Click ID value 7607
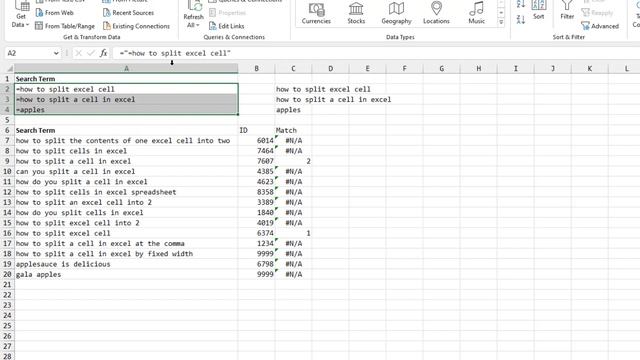The image size is (640, 360). (256, 161)
